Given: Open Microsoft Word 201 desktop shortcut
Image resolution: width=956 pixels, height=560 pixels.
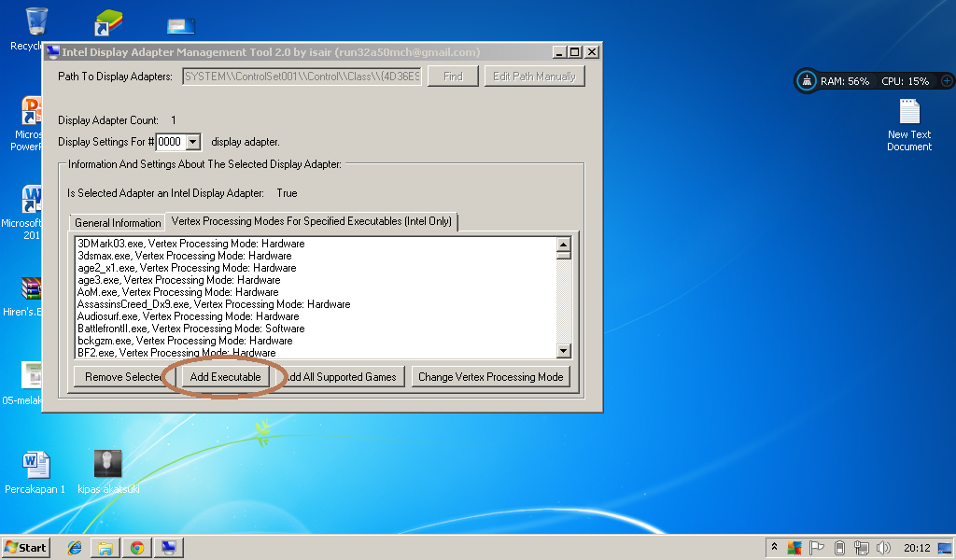Looking at the screenshot, I should click(31, 199).
